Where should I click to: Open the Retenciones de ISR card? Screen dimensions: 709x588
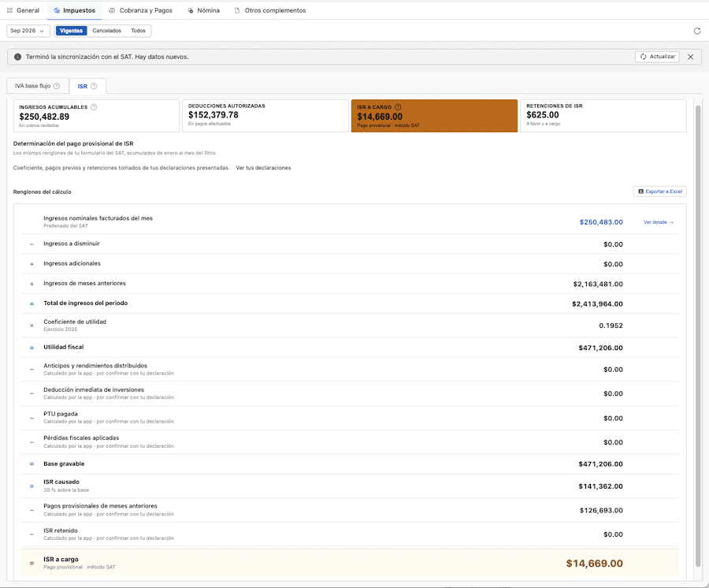603,116
